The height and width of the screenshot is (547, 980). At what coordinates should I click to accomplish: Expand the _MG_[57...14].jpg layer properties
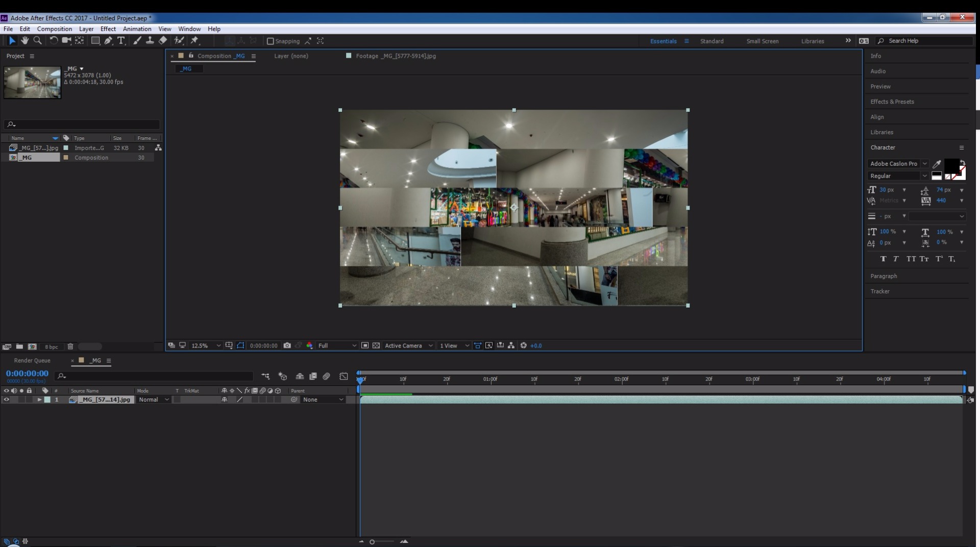coord(39,400)
